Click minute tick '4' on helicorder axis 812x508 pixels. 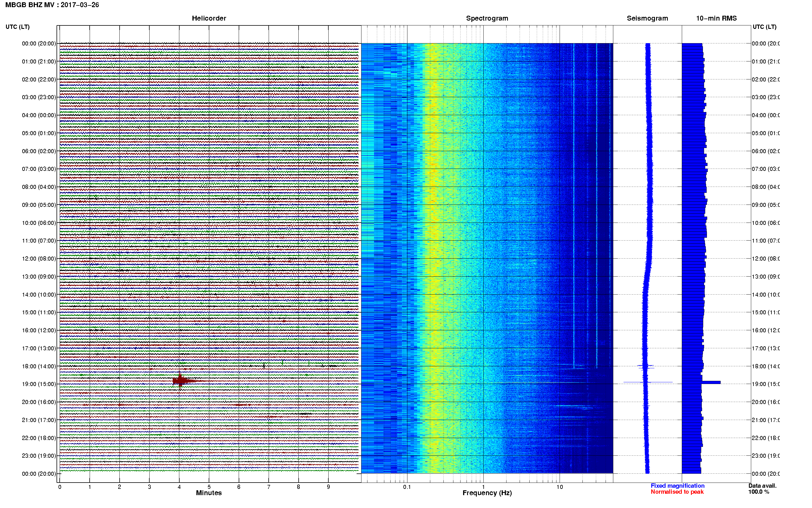pos(179,487)
